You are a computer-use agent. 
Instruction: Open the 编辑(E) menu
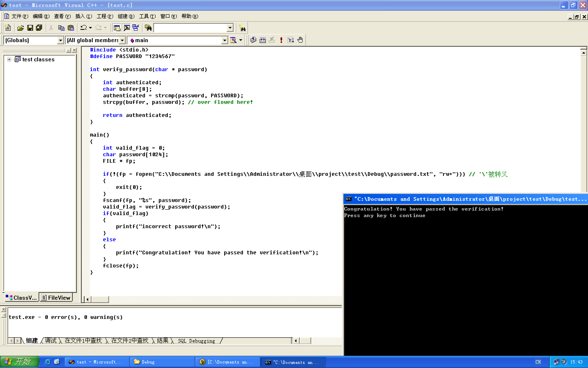pyautogui.click(x=41, y=16)
